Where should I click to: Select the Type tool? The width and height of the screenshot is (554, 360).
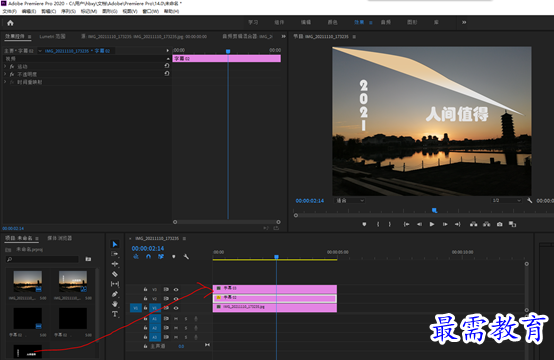pos(115,314)
